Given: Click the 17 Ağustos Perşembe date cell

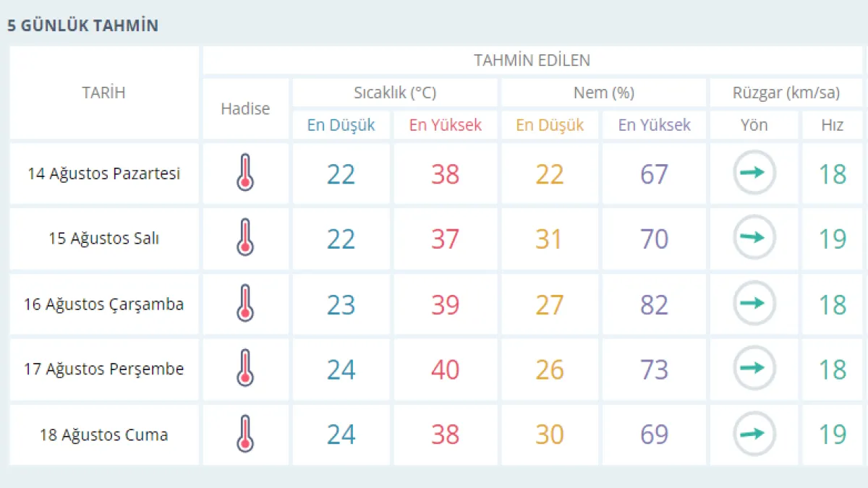Looking at the screenshot, I should point(103,369).
